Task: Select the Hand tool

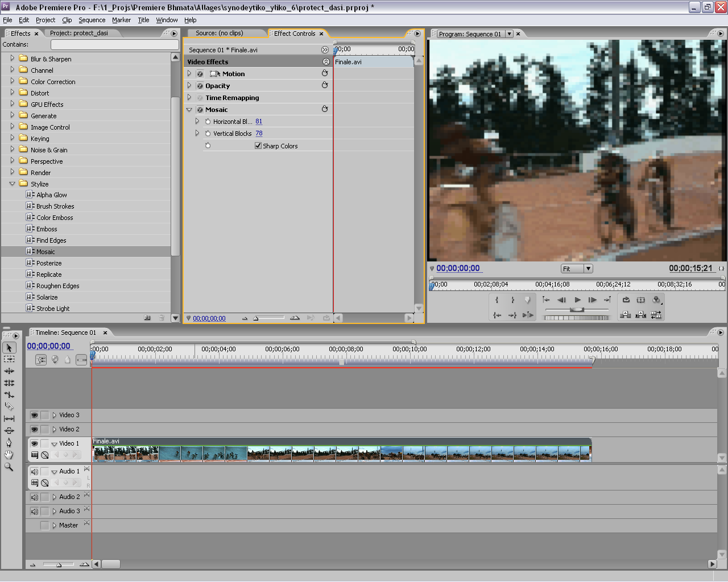Action: [x=9, y=455]
